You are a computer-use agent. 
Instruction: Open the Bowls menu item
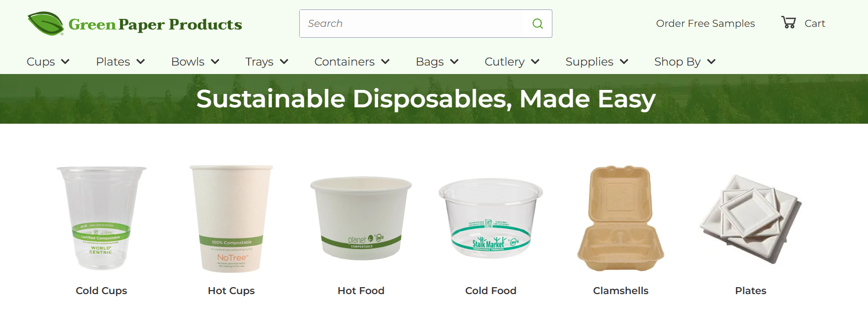click(x=195, y=62)
